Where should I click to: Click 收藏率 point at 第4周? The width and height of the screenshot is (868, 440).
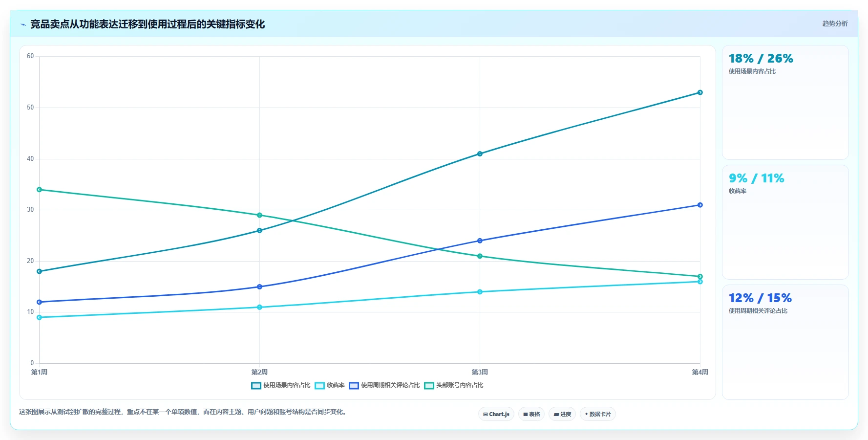tap(700, 282)
